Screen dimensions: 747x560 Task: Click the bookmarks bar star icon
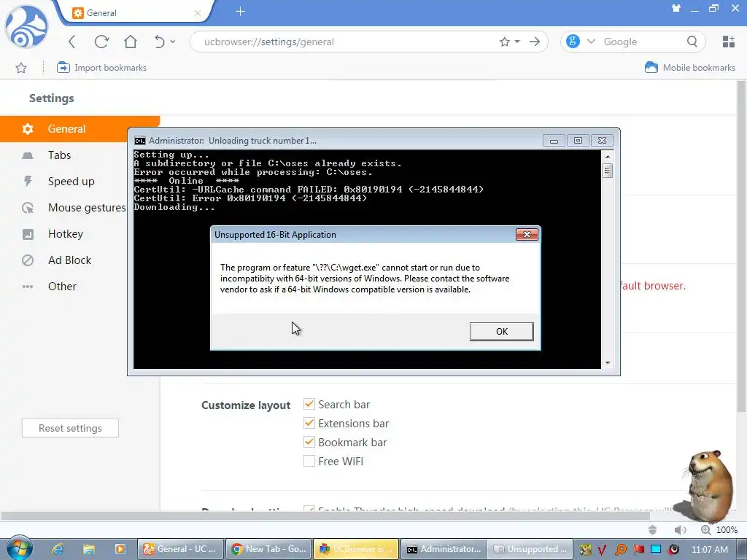21,68
